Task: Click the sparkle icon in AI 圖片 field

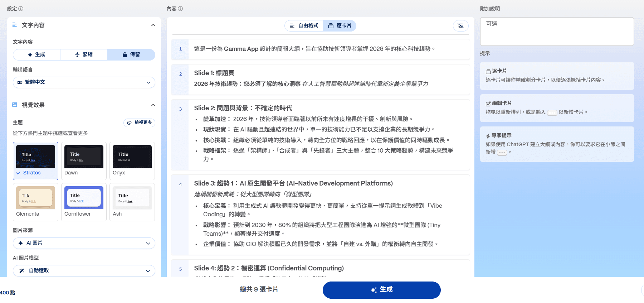Action: [21, 243]
